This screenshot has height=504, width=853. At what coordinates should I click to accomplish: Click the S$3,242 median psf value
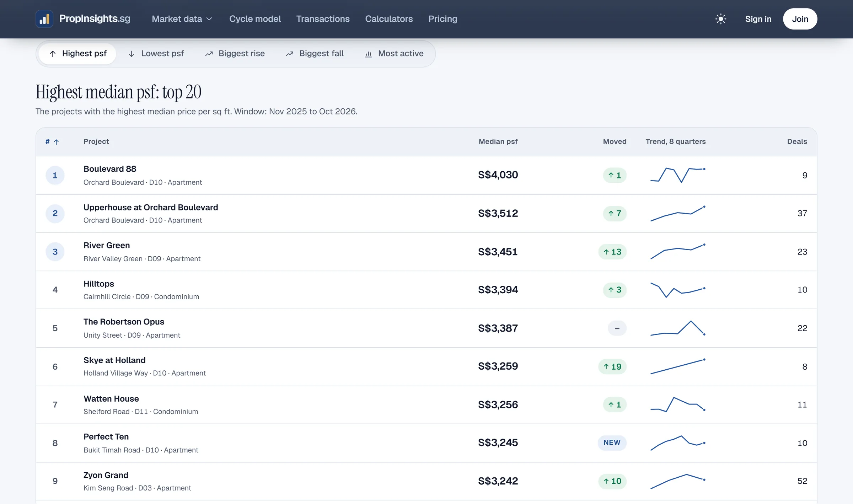point(498,481)
